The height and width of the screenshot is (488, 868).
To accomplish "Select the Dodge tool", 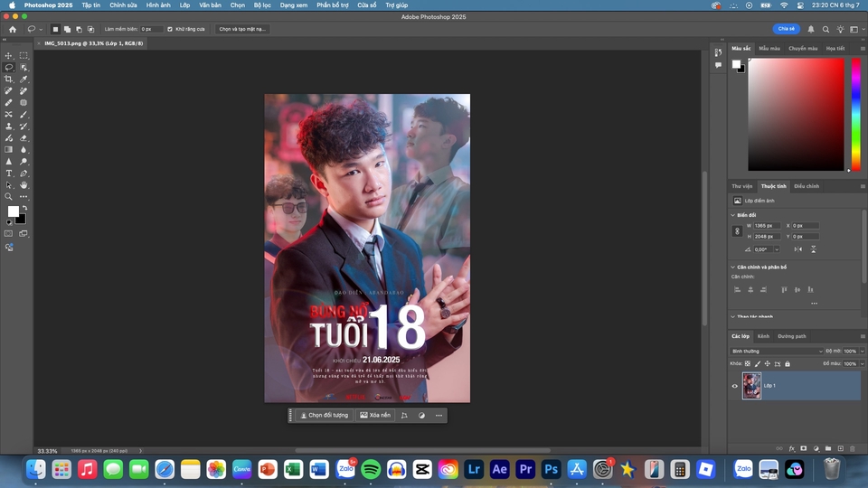I will pyautogui.click(x=24, y=162).
